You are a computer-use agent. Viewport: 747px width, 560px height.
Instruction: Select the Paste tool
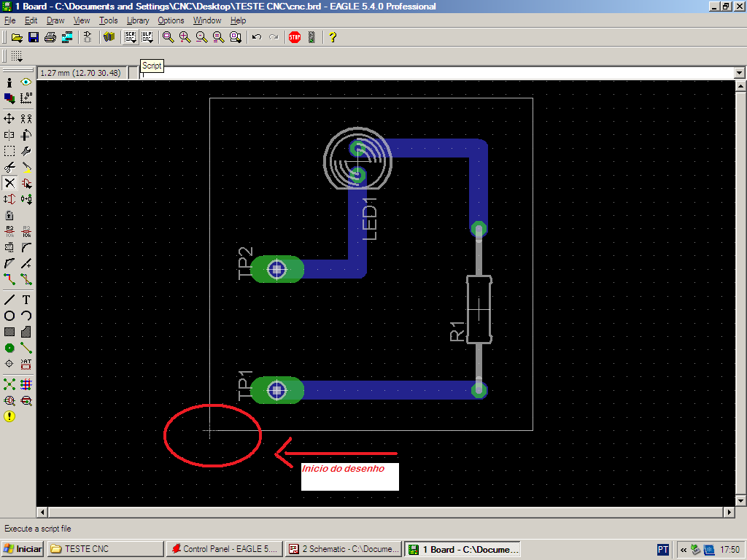pyautogui.click(x=26, y=167)
